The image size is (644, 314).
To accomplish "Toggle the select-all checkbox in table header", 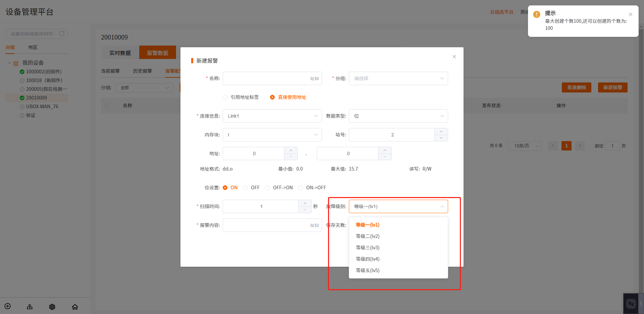I will (107, 106).
